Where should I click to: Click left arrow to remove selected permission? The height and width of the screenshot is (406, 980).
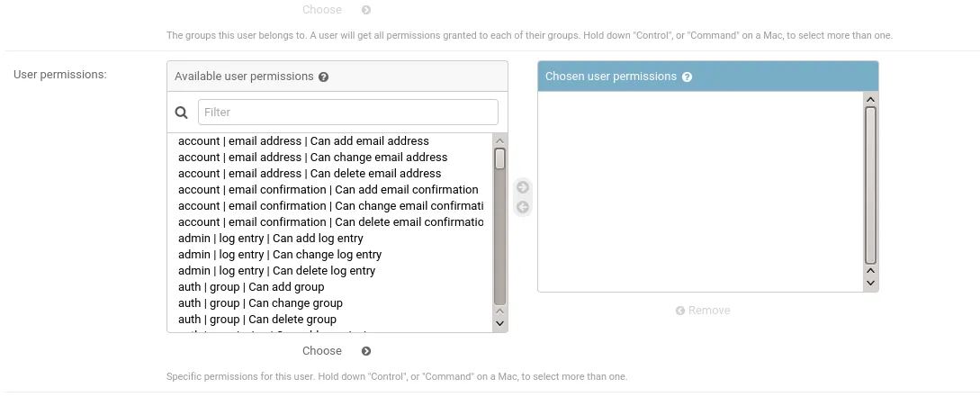coord(523,207)
